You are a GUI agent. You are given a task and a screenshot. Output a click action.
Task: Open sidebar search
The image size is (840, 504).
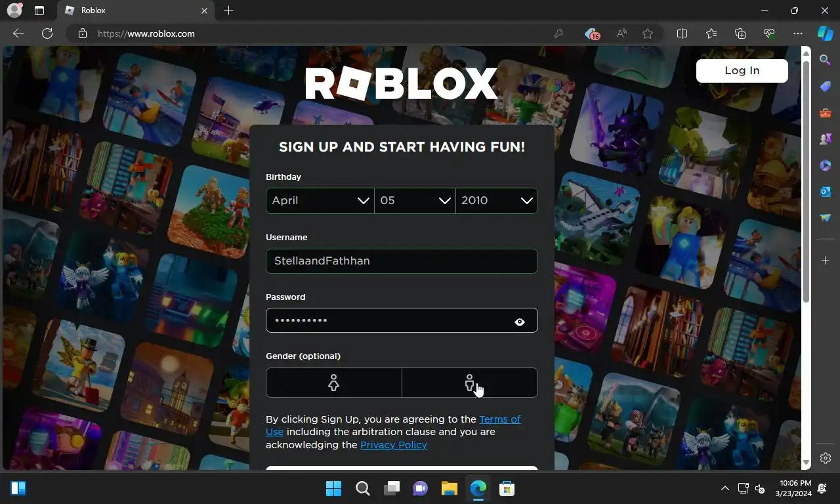point(826,60)
